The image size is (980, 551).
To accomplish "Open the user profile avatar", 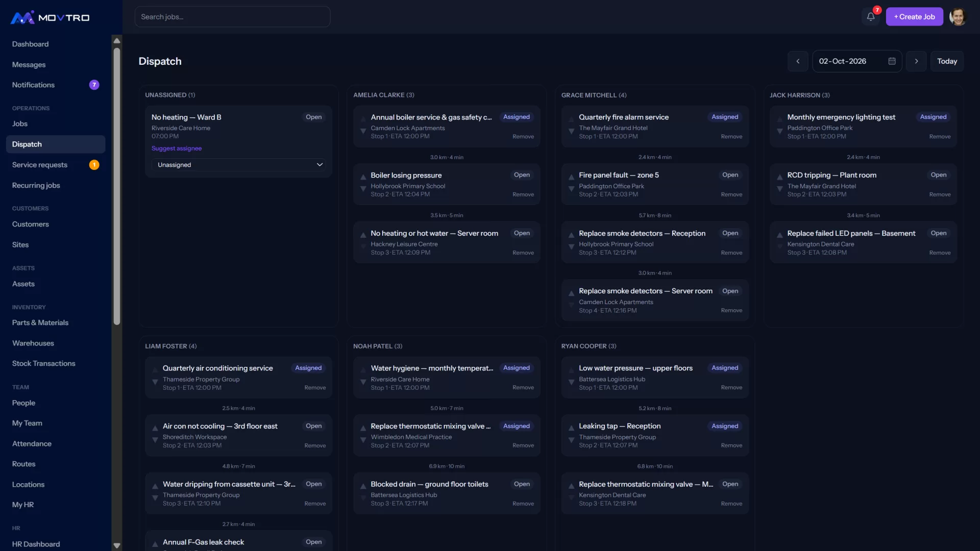I will [958, 17].
